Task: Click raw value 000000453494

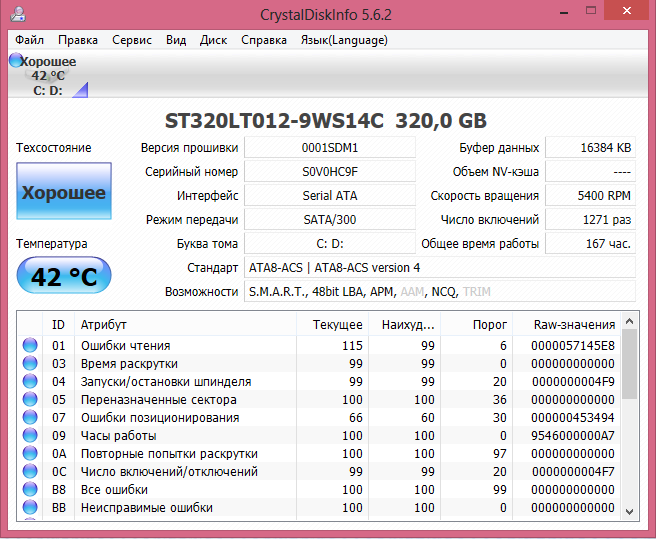Action: point(573,418)
